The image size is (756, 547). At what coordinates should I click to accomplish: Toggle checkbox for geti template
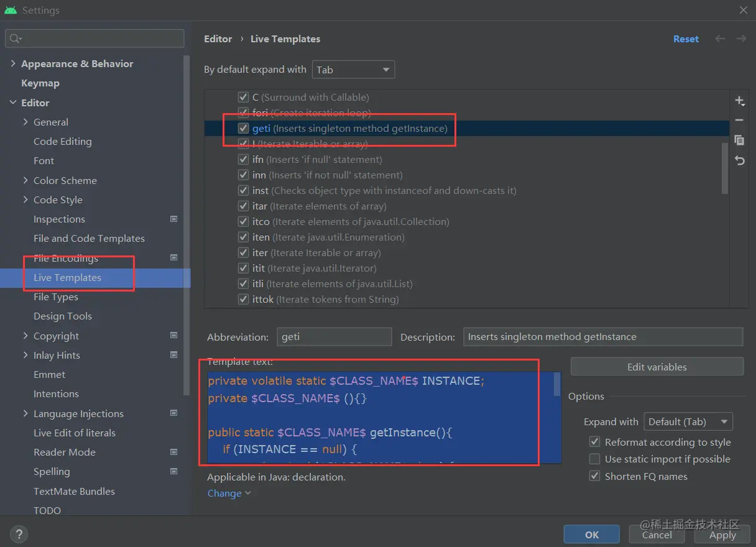tap(244, 128)
